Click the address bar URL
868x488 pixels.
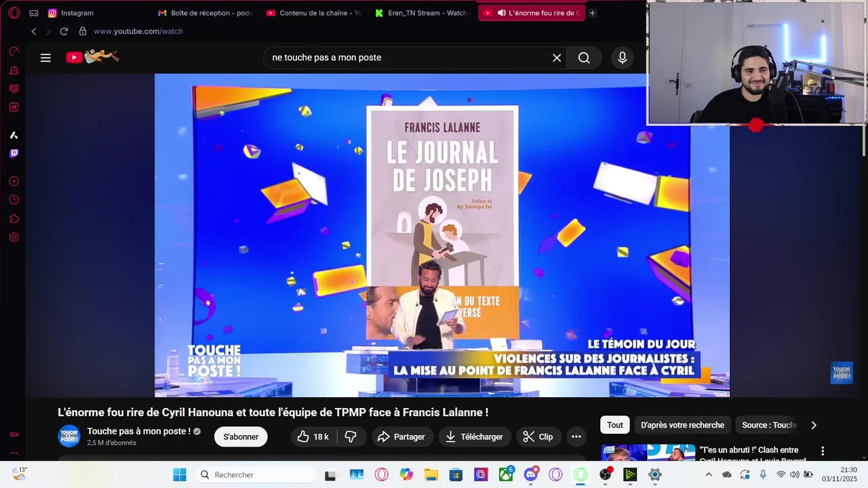(138, 31)
